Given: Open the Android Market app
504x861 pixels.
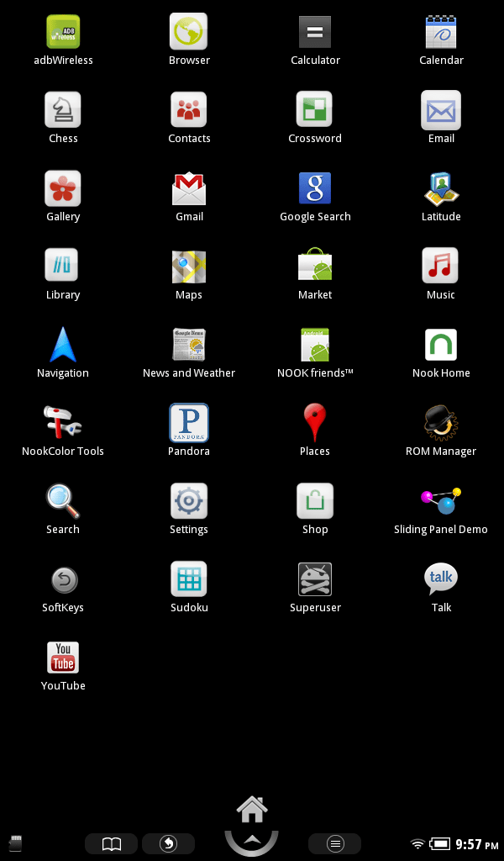Looking at the screenshot, I should (315, 265).
